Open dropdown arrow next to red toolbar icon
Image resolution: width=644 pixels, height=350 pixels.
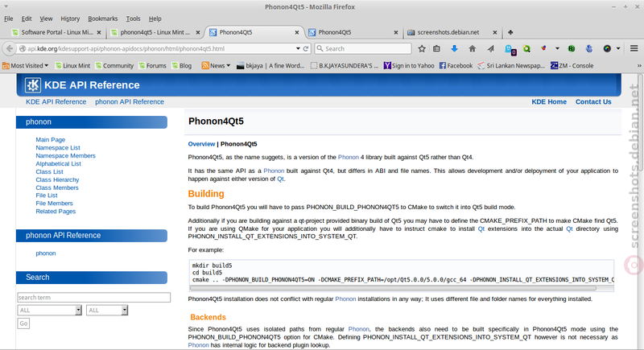coord(557,48)
